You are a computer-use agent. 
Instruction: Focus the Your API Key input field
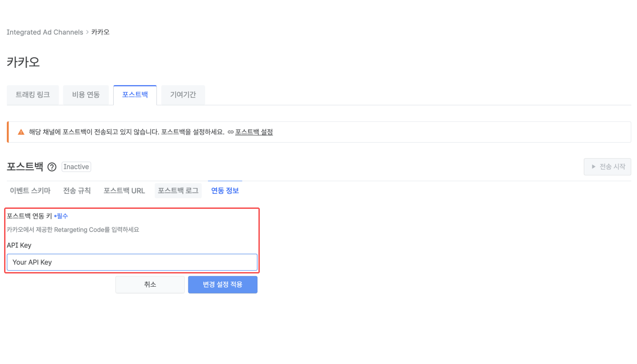click(x=132, y=262)
